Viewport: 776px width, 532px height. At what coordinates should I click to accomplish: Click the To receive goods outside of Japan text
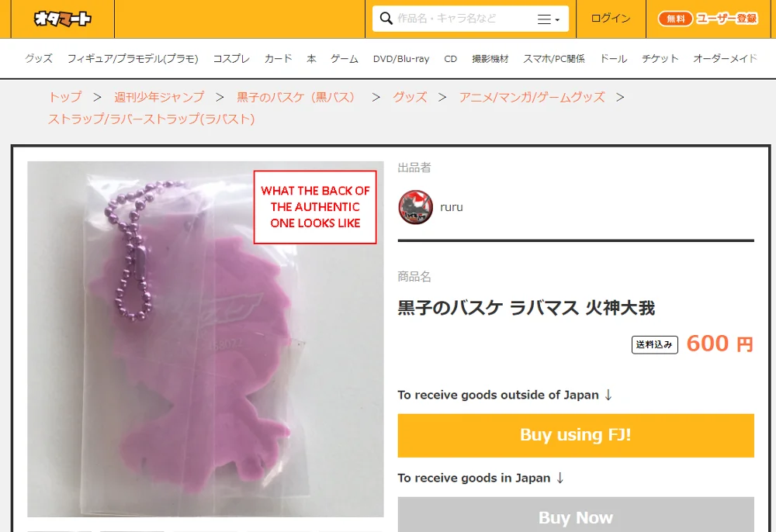coord(505,395)
